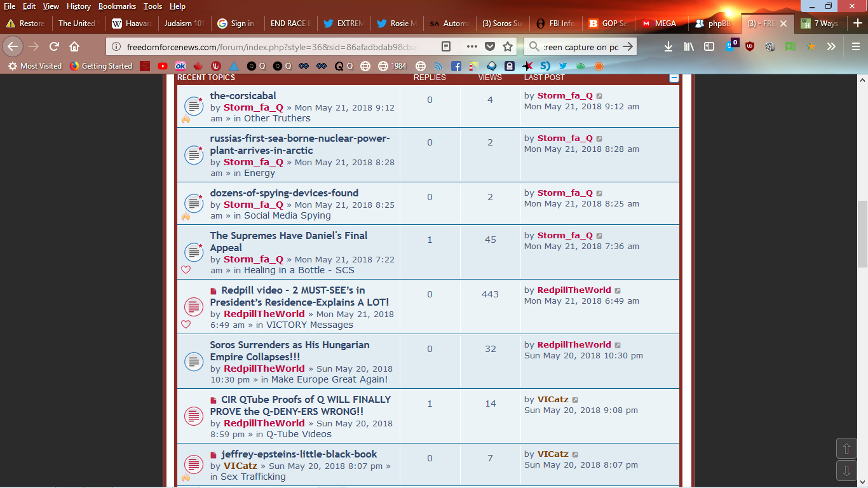Open the Firefox hamburger menu

tap(855, 46)
